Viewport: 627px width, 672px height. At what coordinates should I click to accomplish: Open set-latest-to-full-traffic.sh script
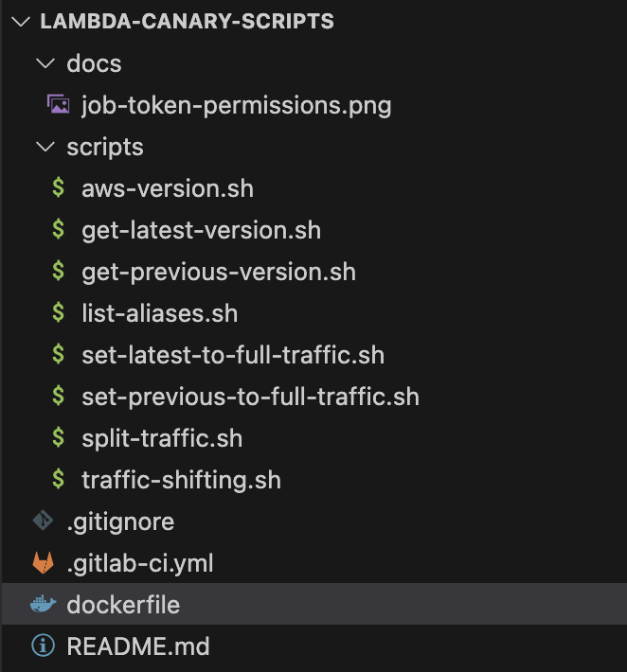point(233,355)
